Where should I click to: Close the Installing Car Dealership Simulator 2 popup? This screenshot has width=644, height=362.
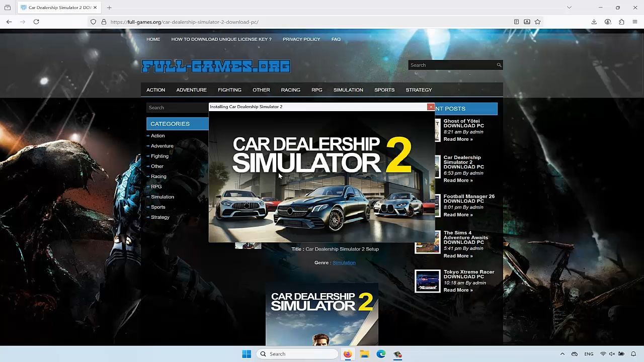coord(431,107)
